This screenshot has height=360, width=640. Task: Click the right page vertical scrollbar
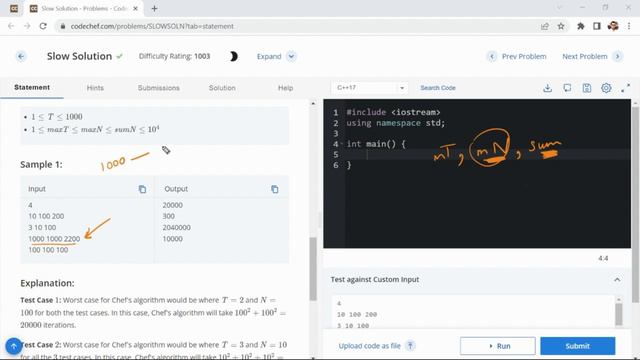(x=636, y=204)
